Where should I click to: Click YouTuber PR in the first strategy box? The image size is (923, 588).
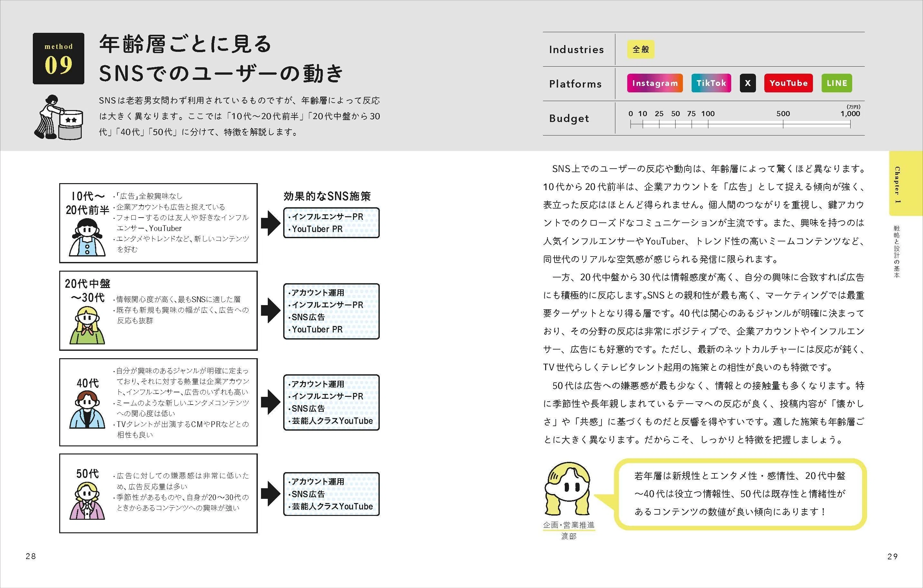(317, 229)
